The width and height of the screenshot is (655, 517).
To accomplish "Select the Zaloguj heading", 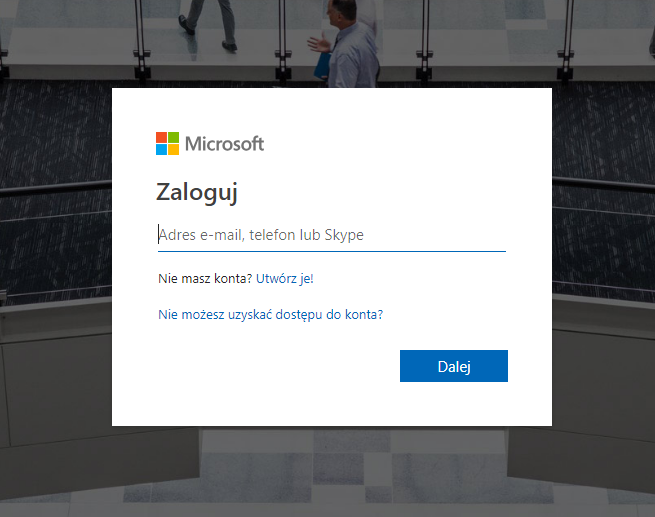I will (x=197, y=192).
